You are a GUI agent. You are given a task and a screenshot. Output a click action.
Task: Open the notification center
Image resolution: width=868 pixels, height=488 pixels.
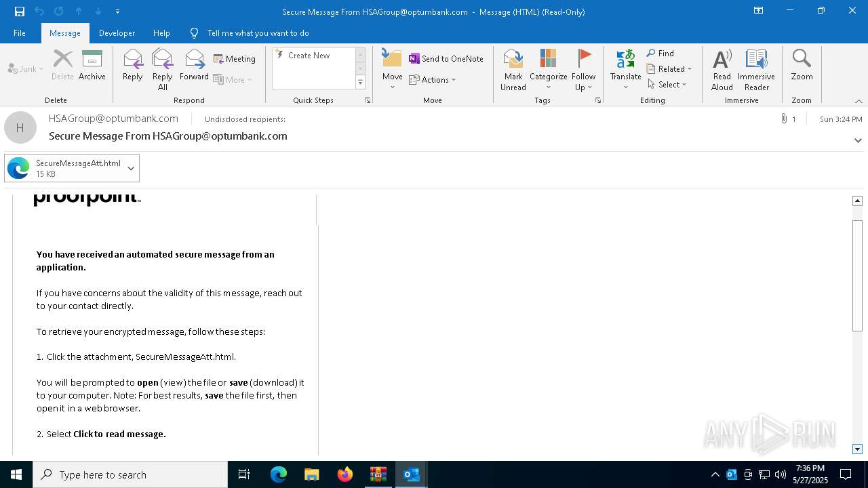pos(846,474)
